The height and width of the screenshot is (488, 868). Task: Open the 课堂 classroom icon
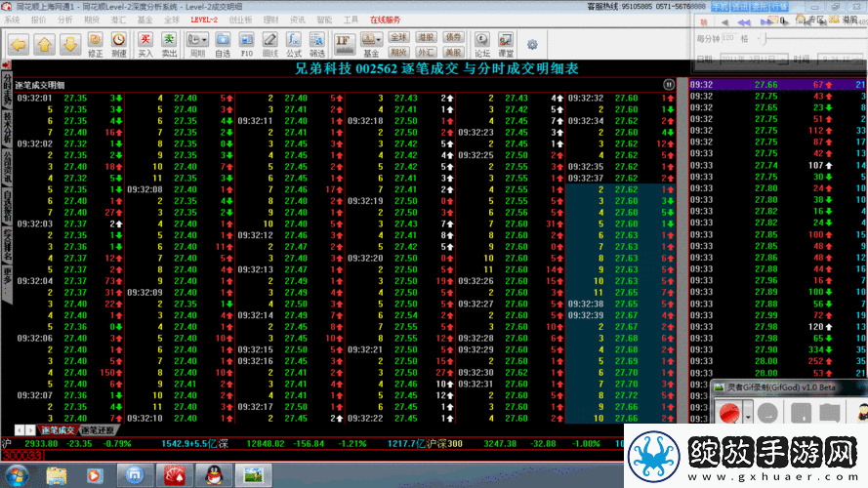[506, 45]
